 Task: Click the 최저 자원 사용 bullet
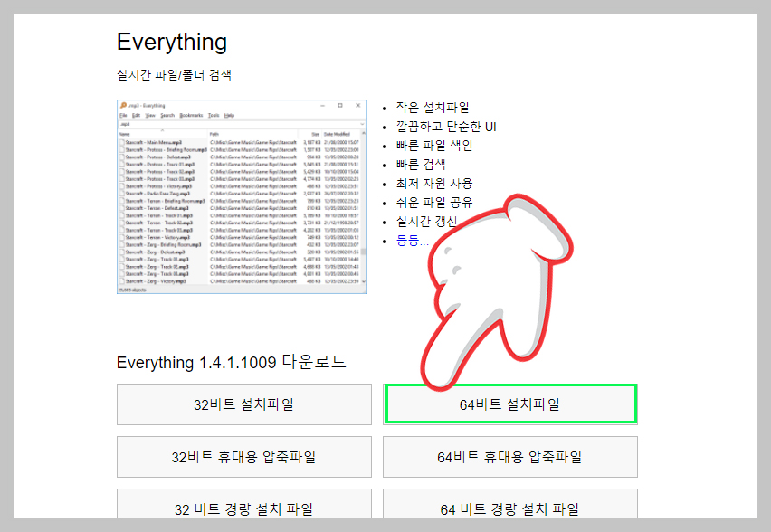click(434, 184)
